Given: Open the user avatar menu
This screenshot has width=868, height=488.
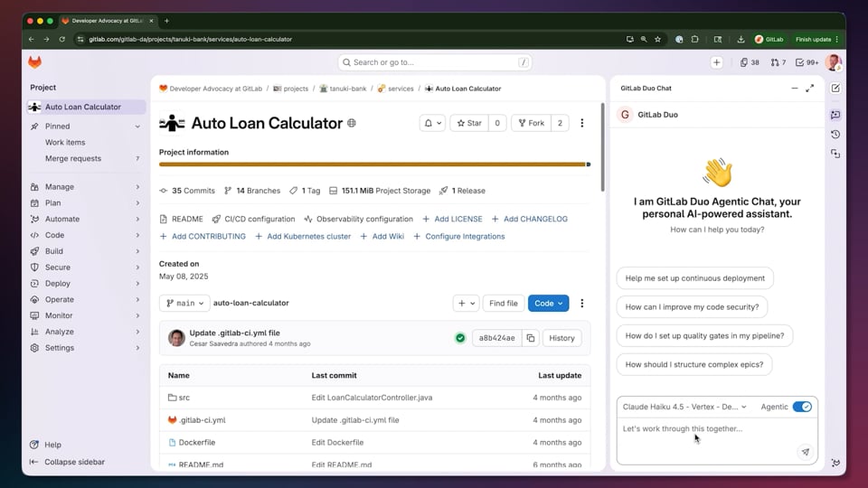Looking at the screenshot, I should (833, 62).
